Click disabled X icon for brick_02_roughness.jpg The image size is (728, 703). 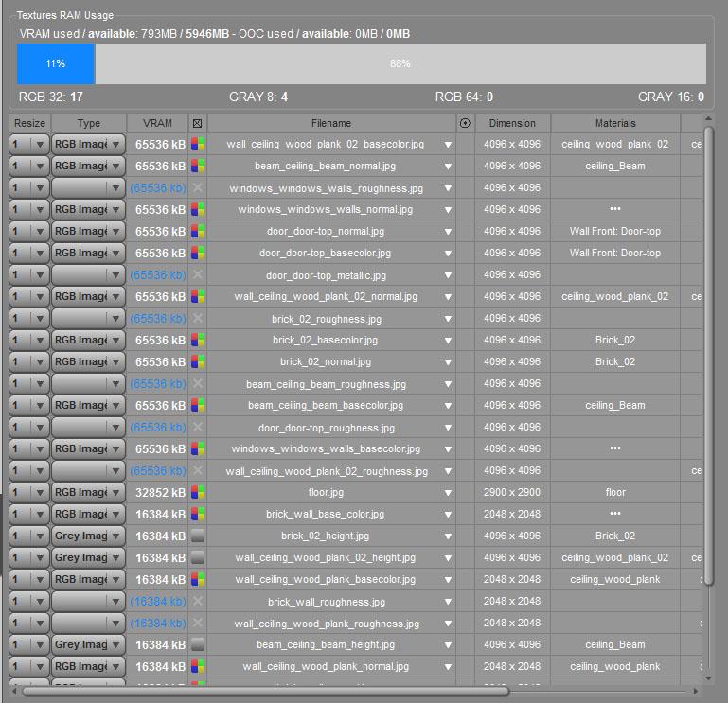(198, 318)
